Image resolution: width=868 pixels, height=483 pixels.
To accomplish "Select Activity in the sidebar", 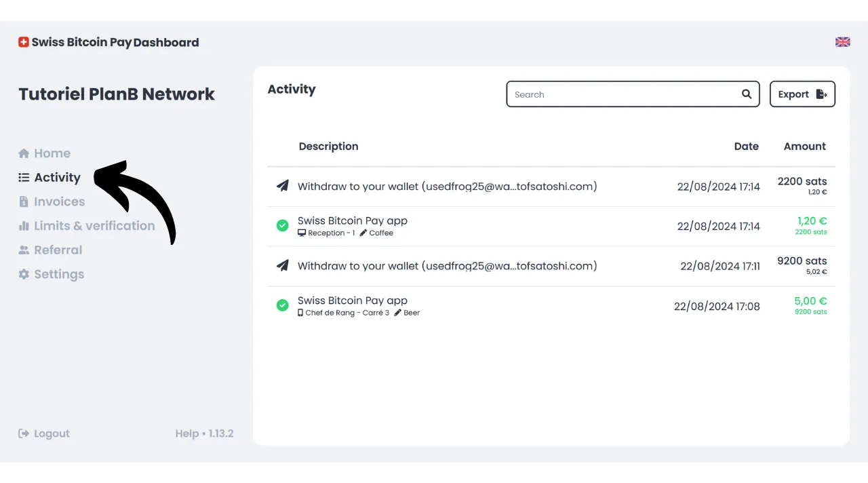I will pyautogui.click(x=57, y=178).
